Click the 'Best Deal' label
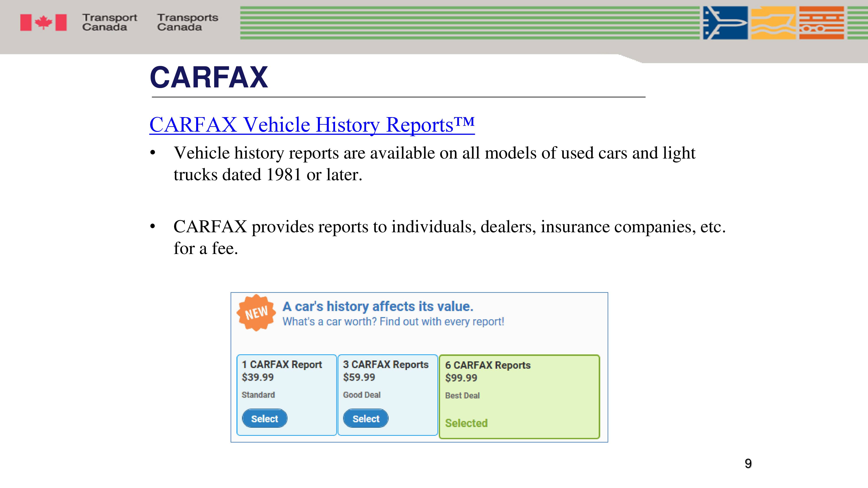The height and width of the screenshot is (488, 868). pyautogui.click(x=462, y=395)
